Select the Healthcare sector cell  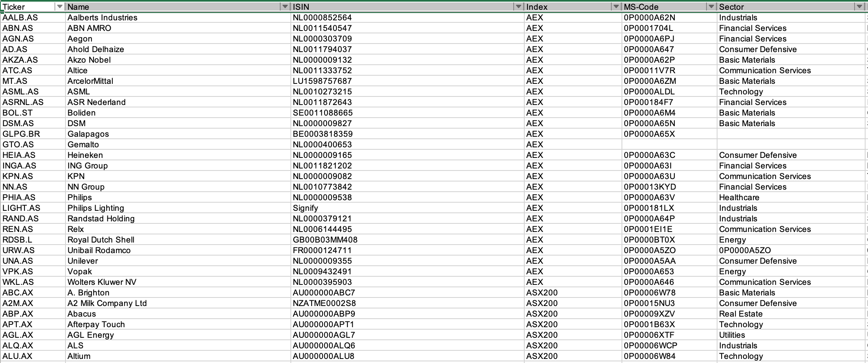[792, 197]
